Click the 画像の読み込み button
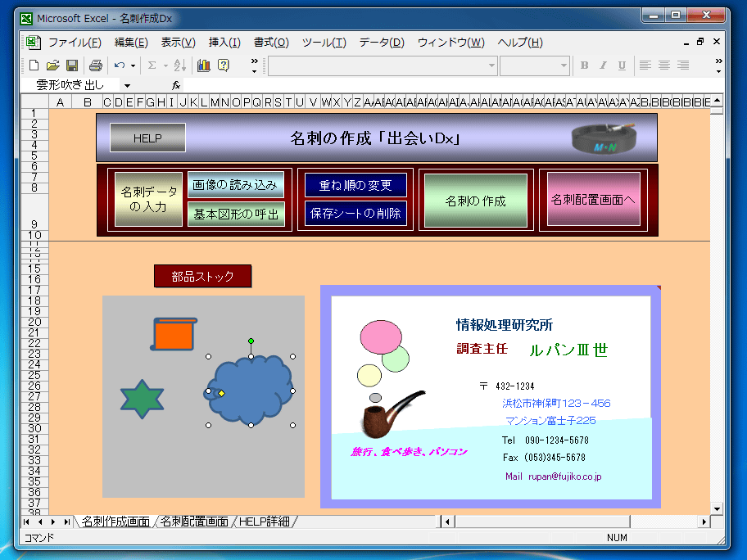Image resolution: width=747 pixels, height=560 pixels. (x=235, y=185)
